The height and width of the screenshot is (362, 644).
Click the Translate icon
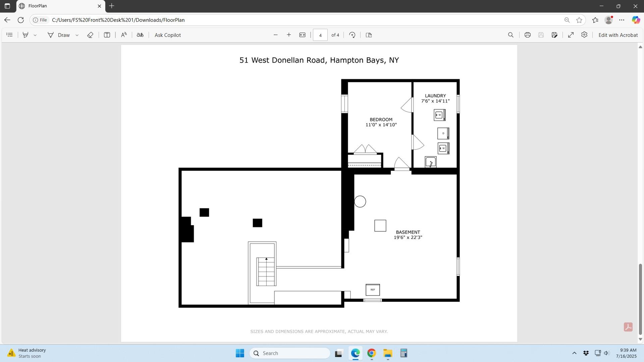tap(140, 35)
